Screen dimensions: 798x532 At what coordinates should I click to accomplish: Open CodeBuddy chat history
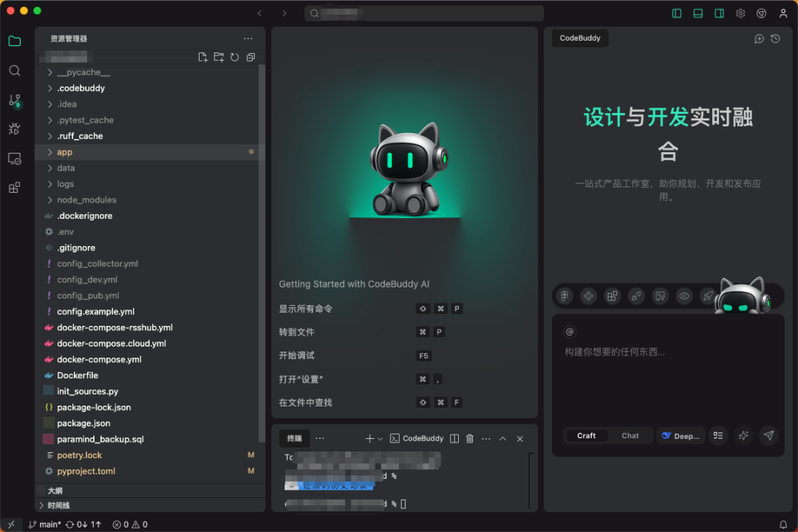(x=776, y=38)
